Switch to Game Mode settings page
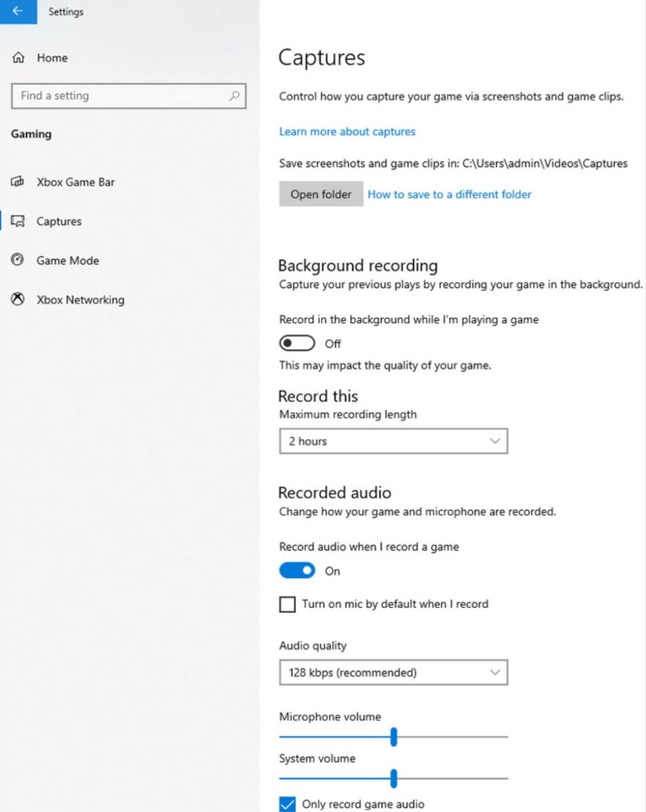Screen dimensions: 646x812 pos(67,261)
